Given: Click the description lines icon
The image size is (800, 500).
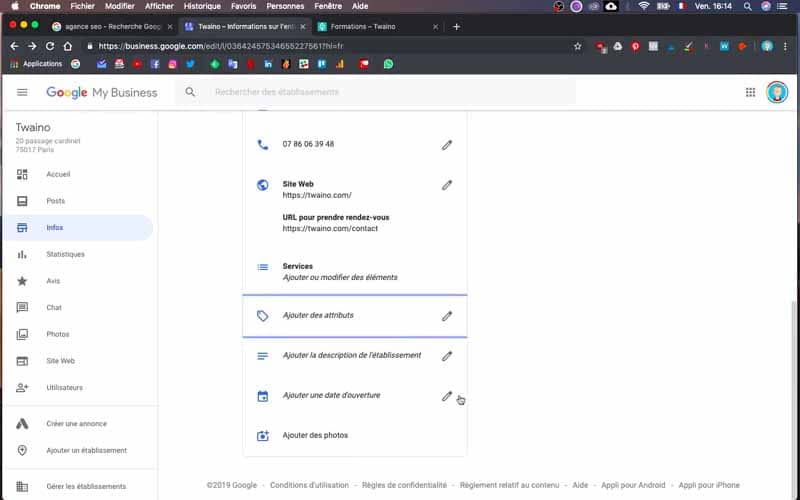Looking at the screenshot, I should 262,356.
